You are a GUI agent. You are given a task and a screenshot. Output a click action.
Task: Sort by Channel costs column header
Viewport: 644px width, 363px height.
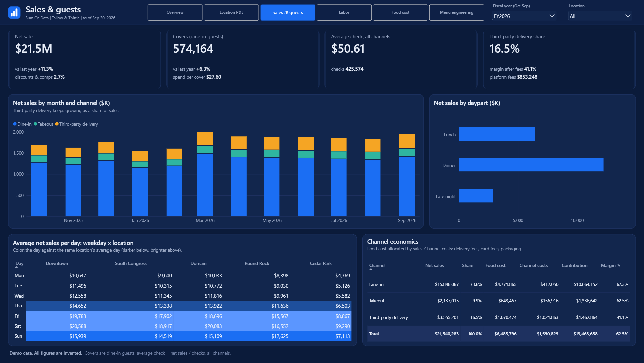click(533, 266)
